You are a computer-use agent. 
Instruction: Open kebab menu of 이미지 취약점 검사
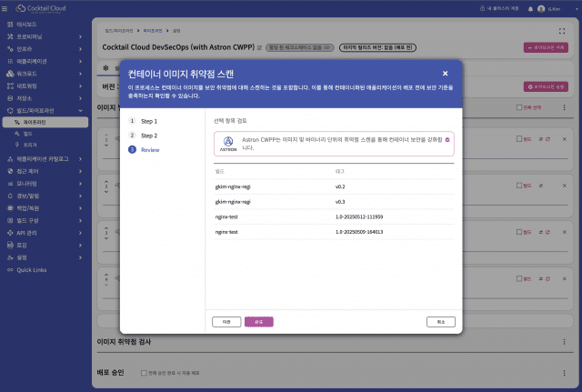point(564,341)
